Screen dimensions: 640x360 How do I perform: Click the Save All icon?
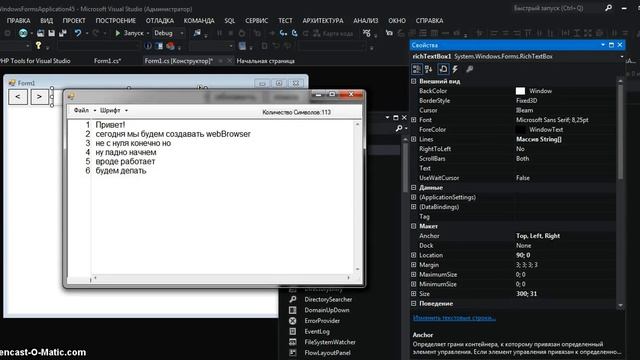coord(63,33)
